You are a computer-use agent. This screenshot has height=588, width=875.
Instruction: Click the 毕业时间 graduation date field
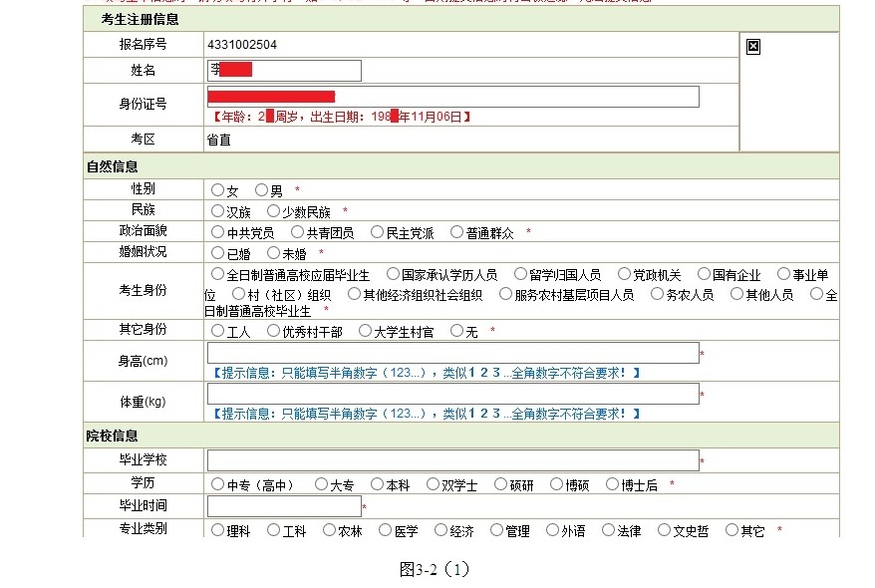pyautogui.click(x=284, y=506)
